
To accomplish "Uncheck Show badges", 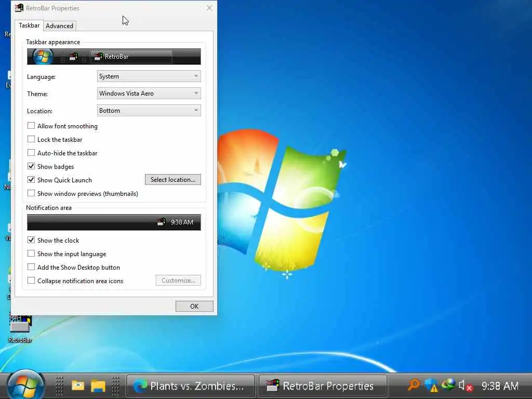I will (31, 166).
